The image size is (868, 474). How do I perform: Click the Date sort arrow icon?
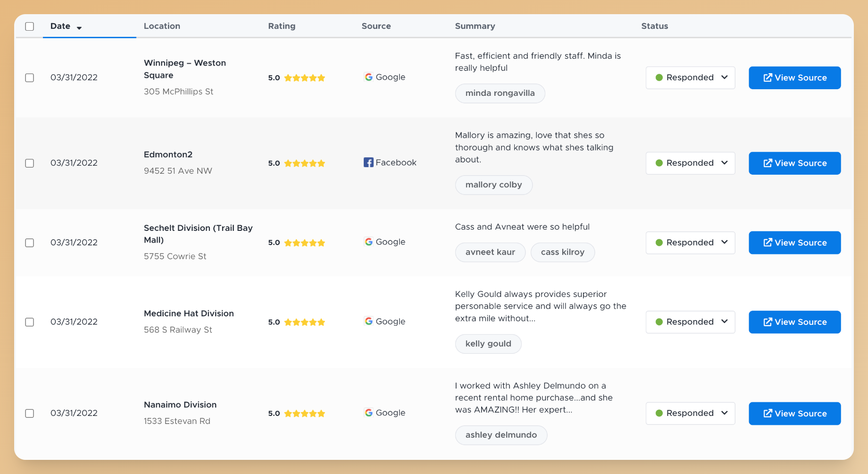(x=79, y=28)
